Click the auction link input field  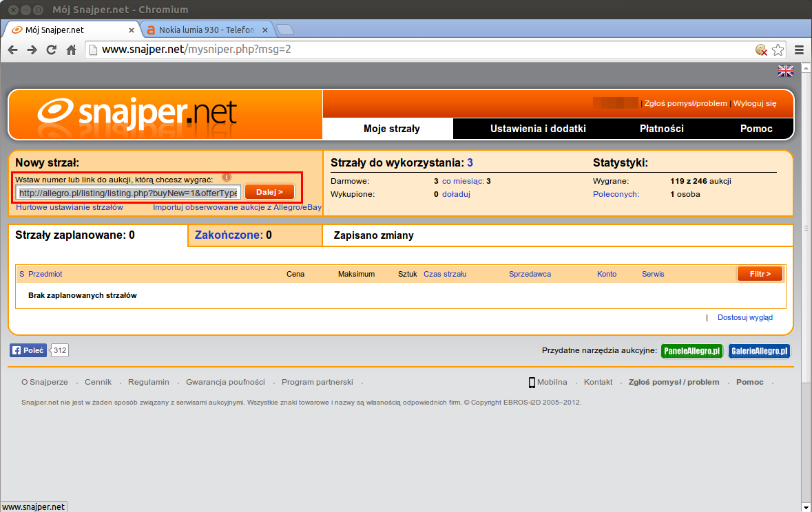point(128,193)
